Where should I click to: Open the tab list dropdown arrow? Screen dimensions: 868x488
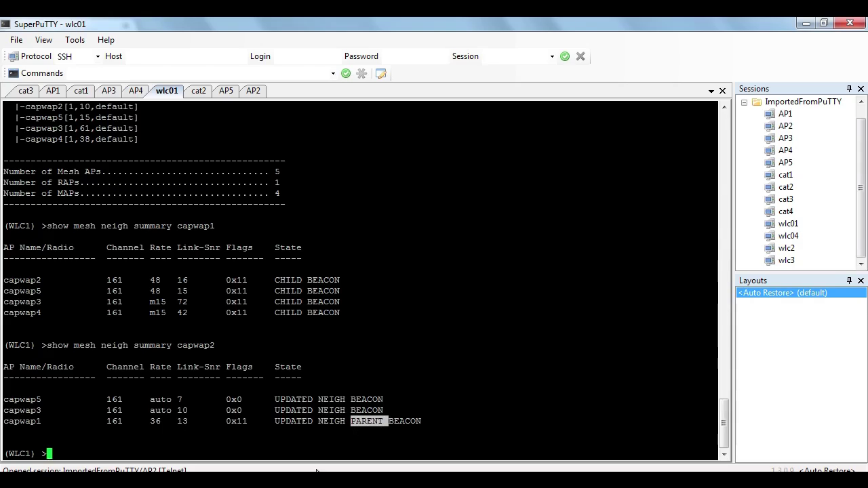[x=711, y=91]
